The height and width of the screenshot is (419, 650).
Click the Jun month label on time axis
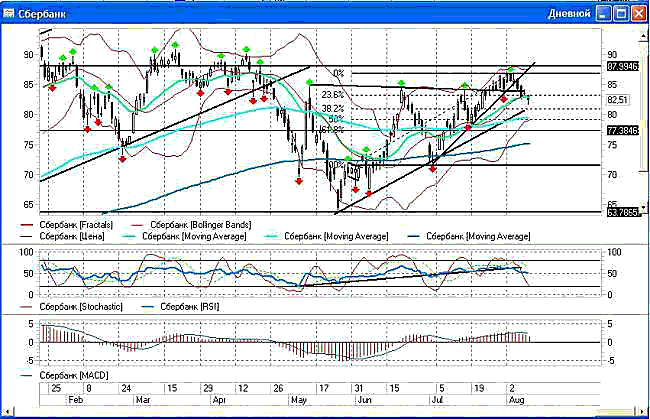click(364, 400)
